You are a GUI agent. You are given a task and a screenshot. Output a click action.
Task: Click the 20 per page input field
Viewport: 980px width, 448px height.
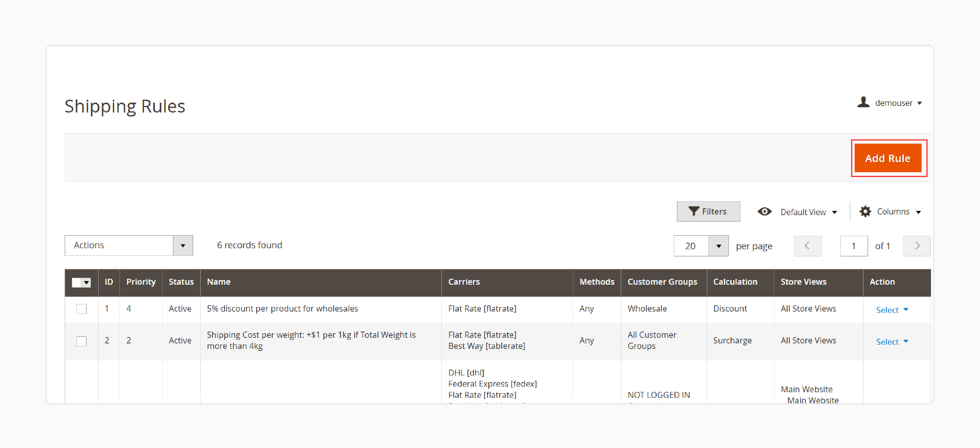[x=691, y=246]
